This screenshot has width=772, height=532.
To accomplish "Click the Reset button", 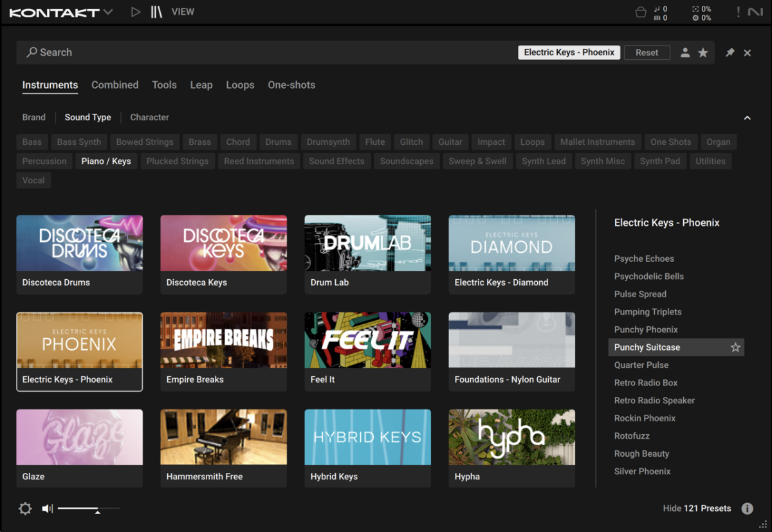I will pyautogui.click(x=647, y=53).
